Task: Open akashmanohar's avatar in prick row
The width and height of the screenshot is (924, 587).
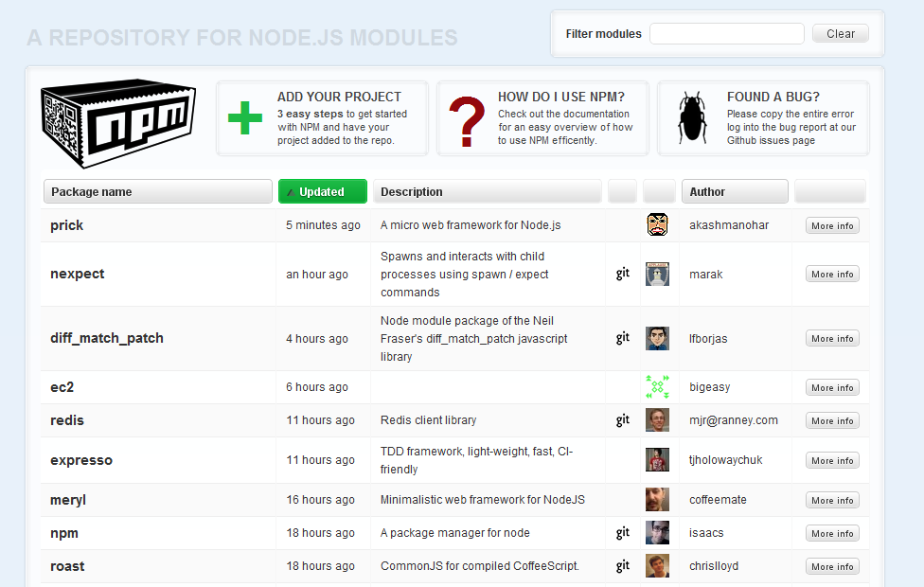Action: coord(657,224)
